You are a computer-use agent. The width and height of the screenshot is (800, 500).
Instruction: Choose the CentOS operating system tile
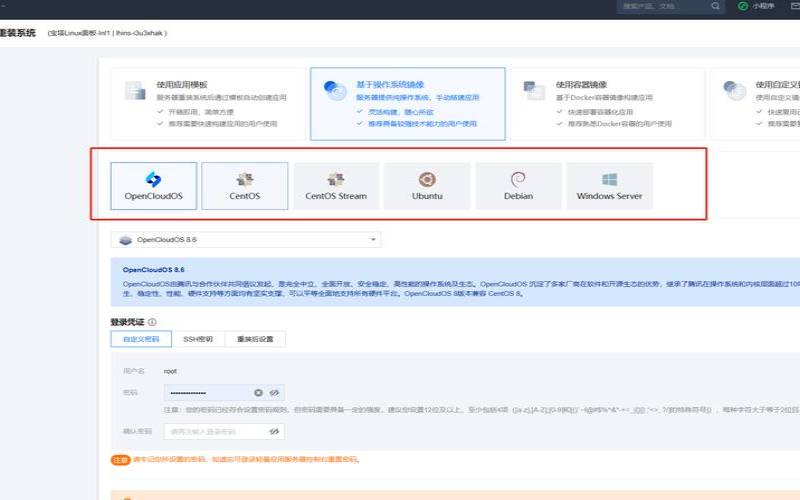tap(244, 186)
